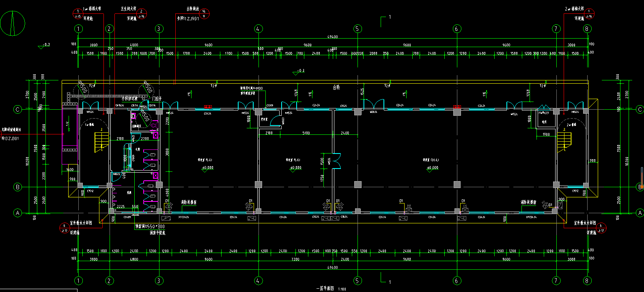Click the left 消防救援窗 label
The width and height of the screenshot is (644, 292).
coord(189,202)
